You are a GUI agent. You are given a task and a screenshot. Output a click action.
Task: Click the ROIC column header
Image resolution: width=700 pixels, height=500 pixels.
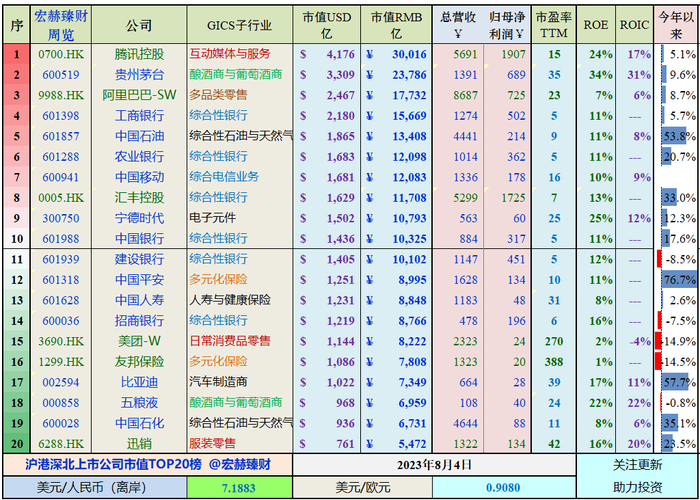(634, 25)
